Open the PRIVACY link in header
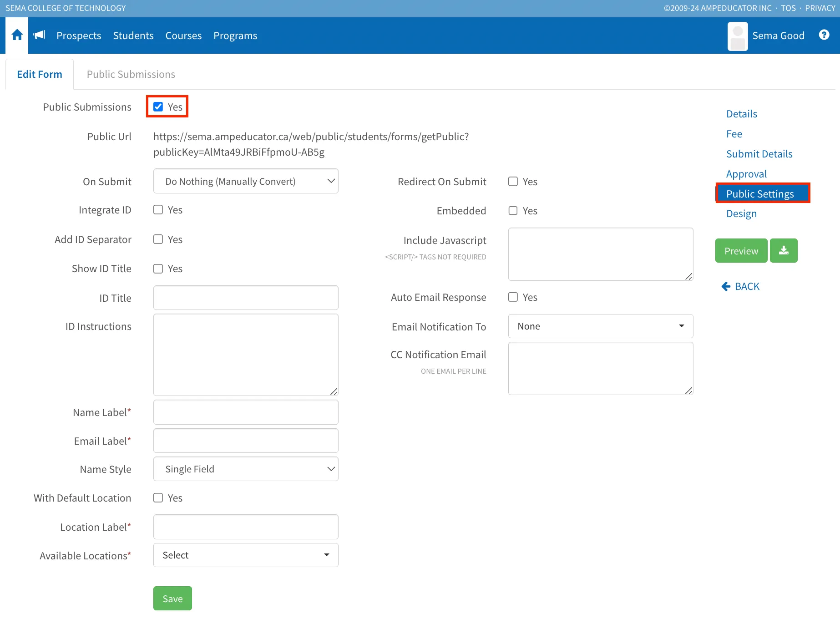Viewport: 840px width, 619px height. [820, 8]
